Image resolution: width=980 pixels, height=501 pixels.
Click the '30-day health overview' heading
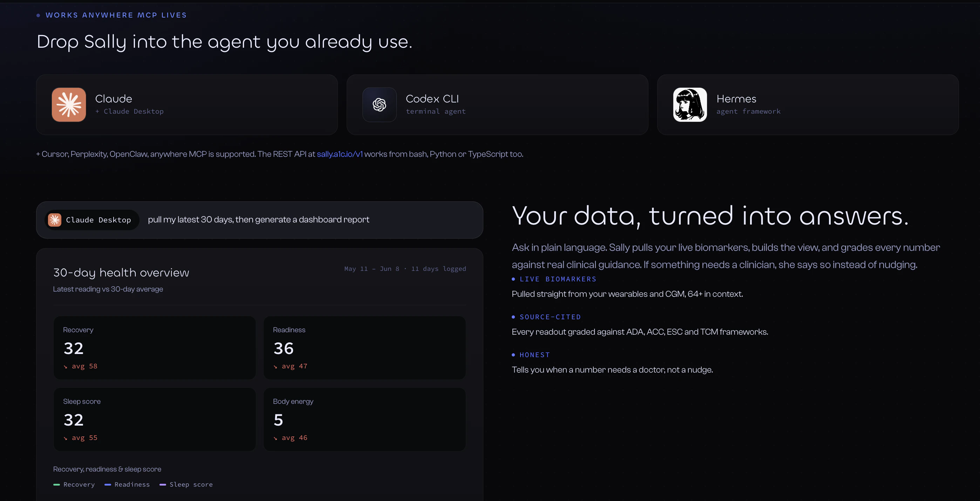121,273
